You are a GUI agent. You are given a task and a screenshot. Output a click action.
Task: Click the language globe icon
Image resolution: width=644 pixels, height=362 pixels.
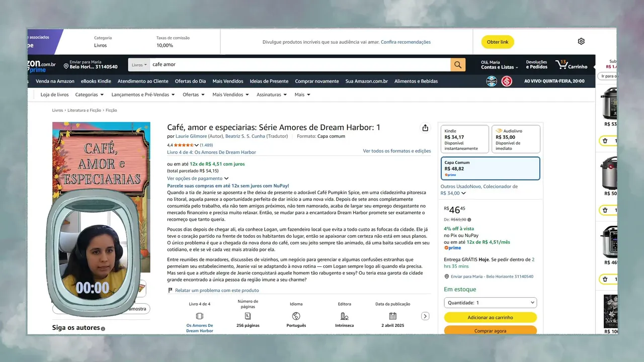(296, 316)
